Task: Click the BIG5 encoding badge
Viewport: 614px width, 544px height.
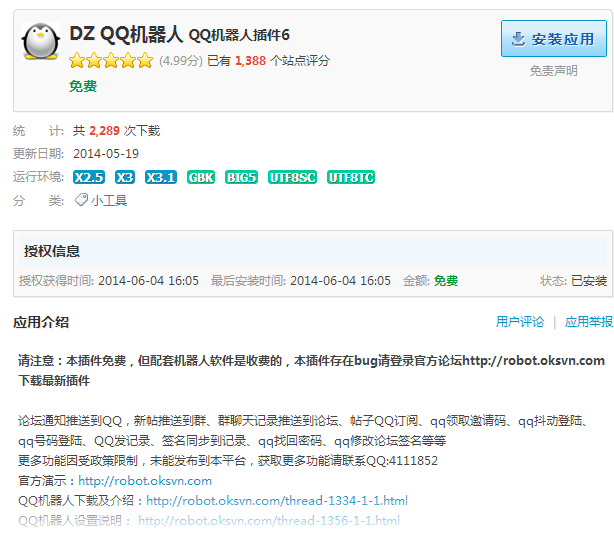Action: click(241, 177)
